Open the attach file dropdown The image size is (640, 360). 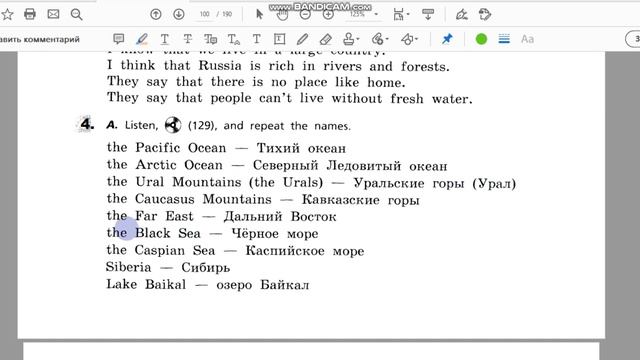coord(380,39)
